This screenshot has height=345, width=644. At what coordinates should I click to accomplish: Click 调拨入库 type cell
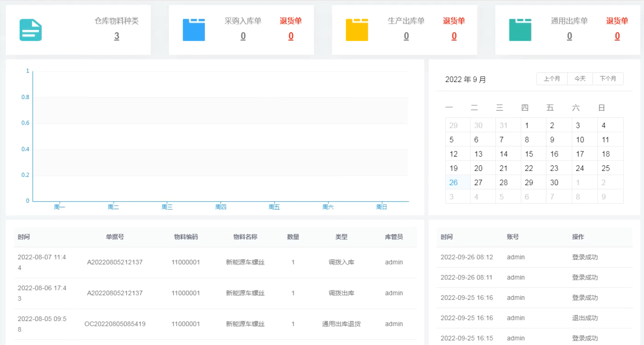pyautogui.click(x=341, y=262)
